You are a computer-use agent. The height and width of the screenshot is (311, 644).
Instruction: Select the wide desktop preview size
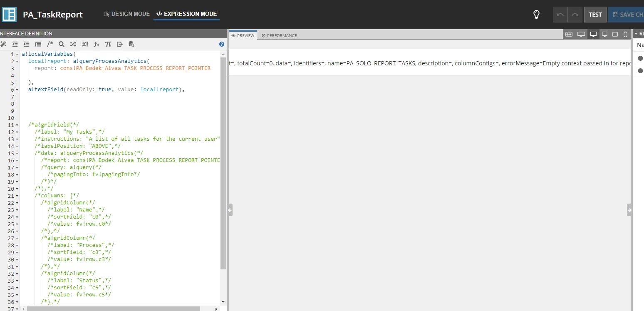(581, 35)
